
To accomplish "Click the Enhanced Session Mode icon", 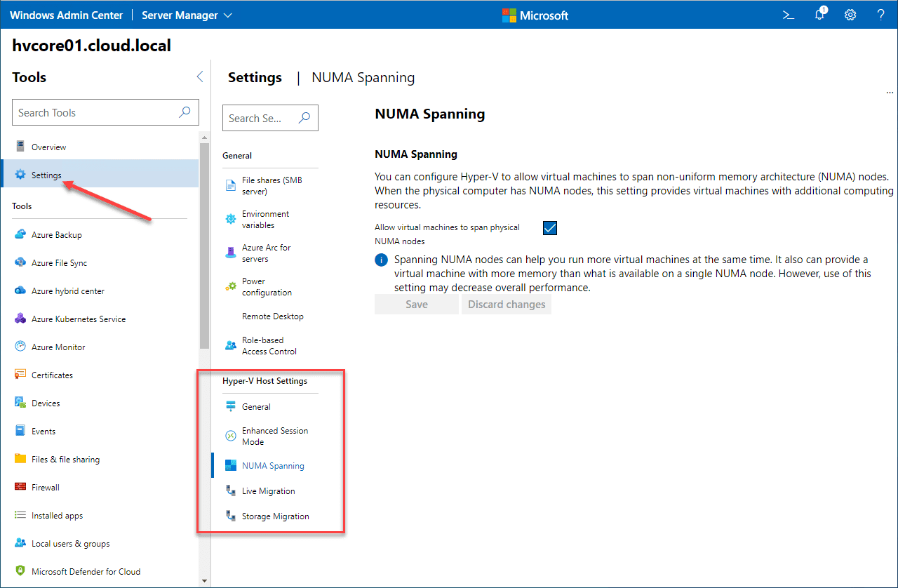I will [x=230, y=436].
